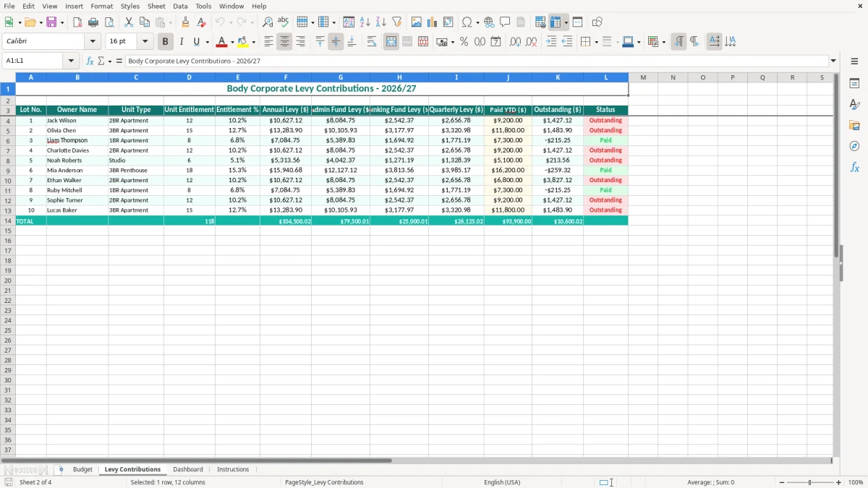Click the AutoFilter funnel icon
The image size is (868, 488).
click(397, 22)
